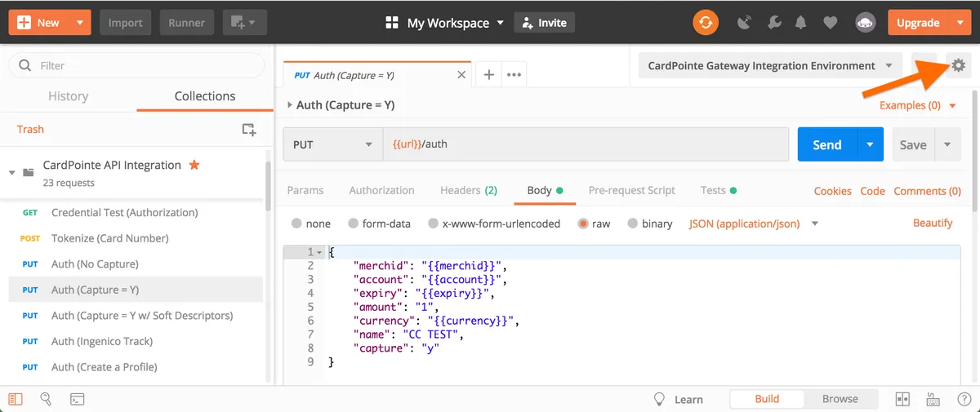Toggle sidebar icon in bottom-left corner

tap(16, 399)
